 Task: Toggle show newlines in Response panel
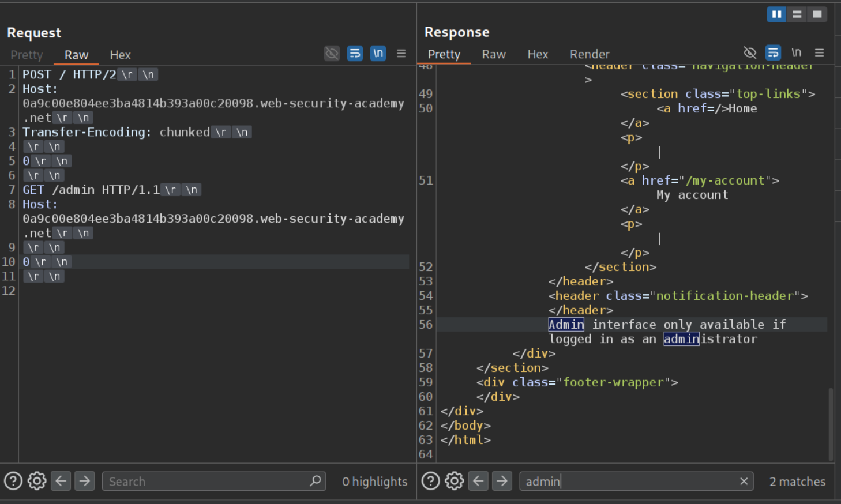pos(796,53)
